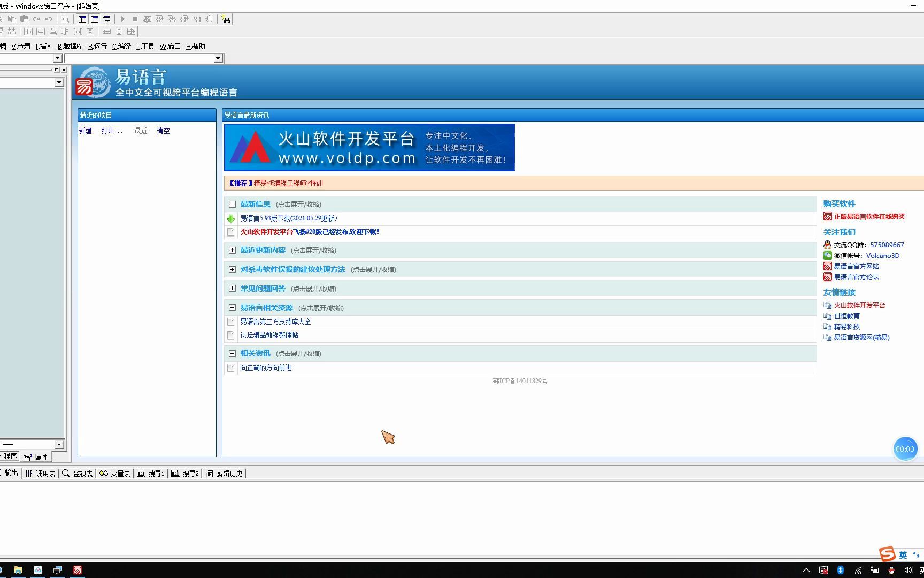Image resolution: width=924 pixels, height=578 pixels.
Task: Collapse the 易语言相关资源 section
Action: tap(232, 308)
